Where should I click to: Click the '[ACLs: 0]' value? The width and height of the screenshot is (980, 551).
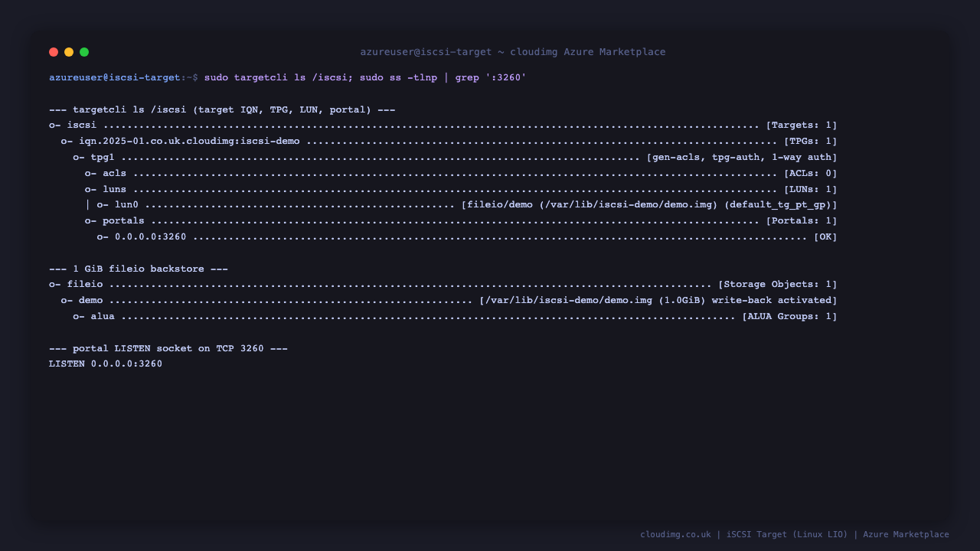coord(811,174)
